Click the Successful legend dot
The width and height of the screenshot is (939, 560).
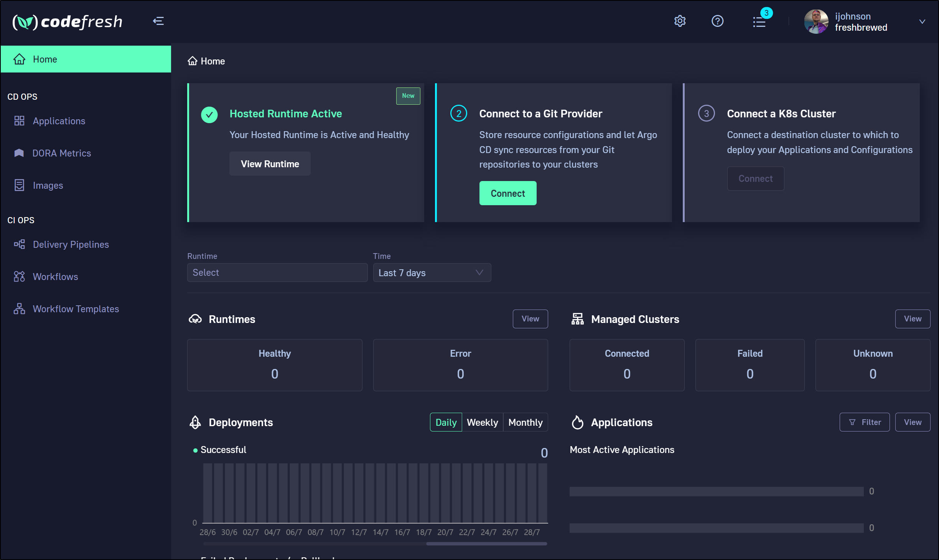coord(195,450)
